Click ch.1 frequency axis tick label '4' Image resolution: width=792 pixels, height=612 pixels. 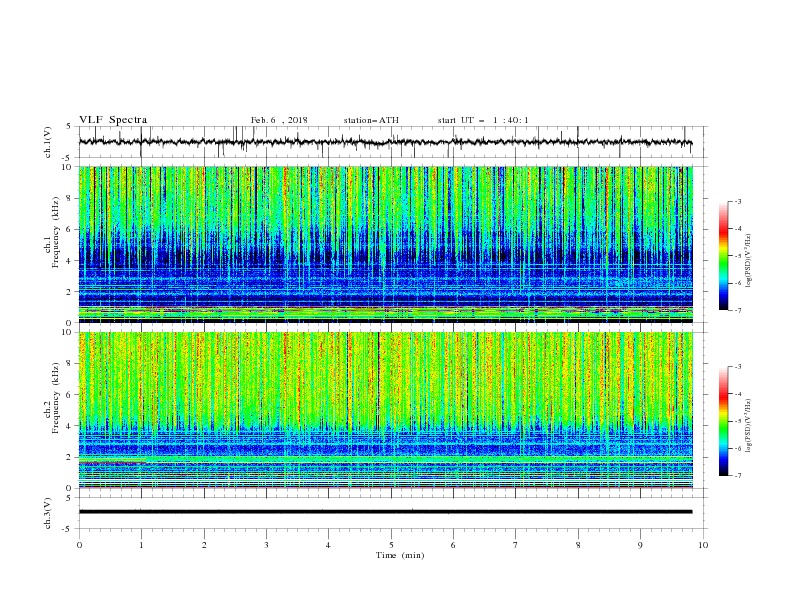pos(70,261)
